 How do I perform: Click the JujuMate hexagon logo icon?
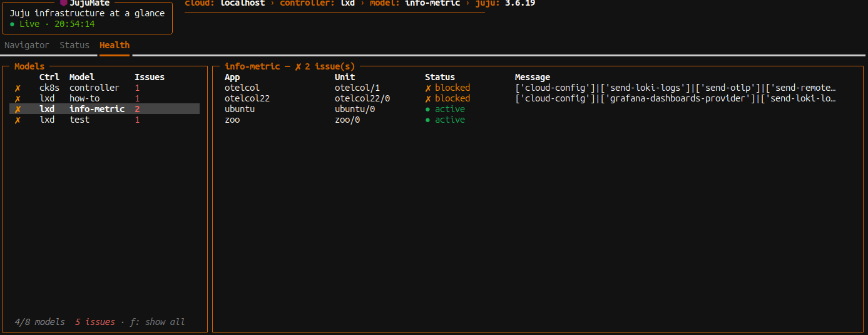63,3
